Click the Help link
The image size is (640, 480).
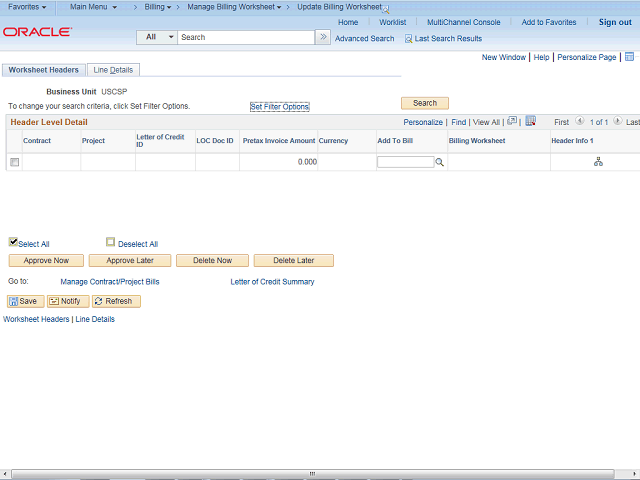(541, 57)
